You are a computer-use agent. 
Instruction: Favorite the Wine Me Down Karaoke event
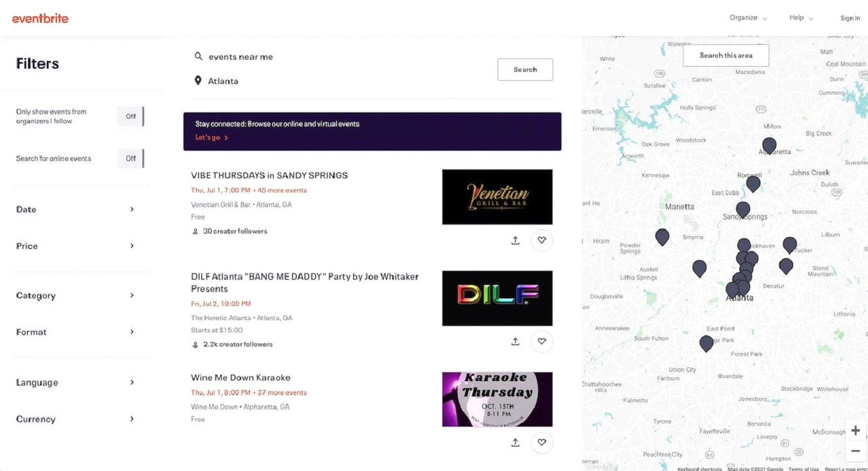tap(542, 443)
